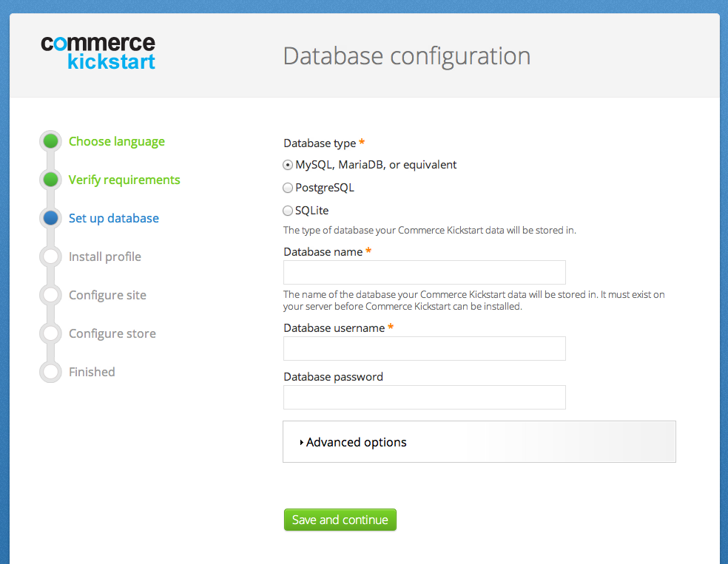
Task: Click the Advanced options disclosure triangle
Action: pyautogui.click(x=302, y=443)
